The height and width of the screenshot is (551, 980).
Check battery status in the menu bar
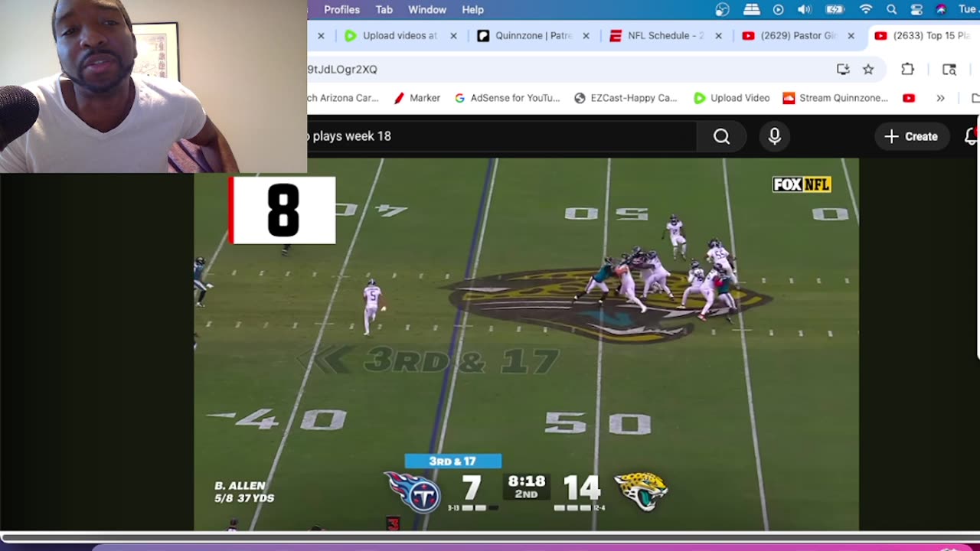tap(834, 10)
